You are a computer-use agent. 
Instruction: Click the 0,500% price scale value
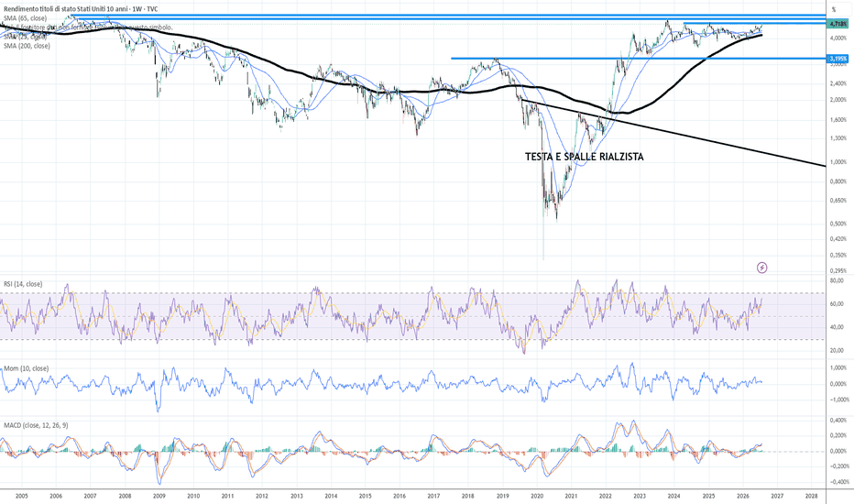838,224
